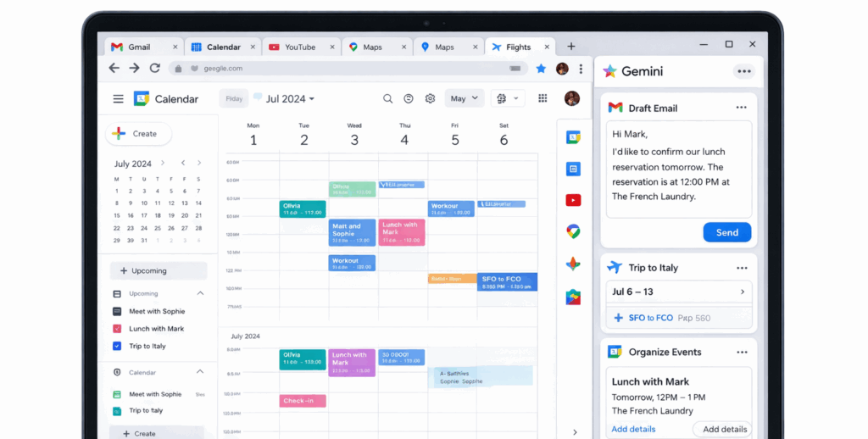868x439 pixels.
Task: Toggle the Trip to Italy checkbox
Action: point(117,346)
